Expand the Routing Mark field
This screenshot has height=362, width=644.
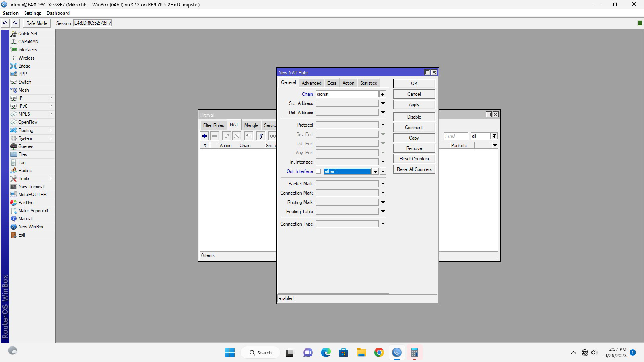pos(383,202)
